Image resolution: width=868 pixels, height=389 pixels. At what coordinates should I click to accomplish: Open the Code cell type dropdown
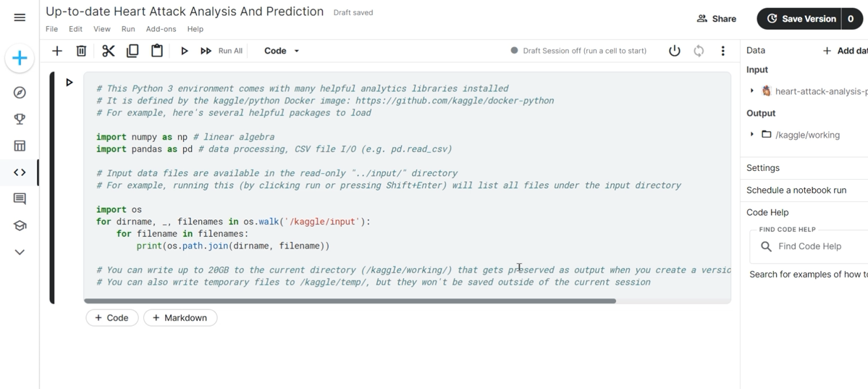point(282,51)
